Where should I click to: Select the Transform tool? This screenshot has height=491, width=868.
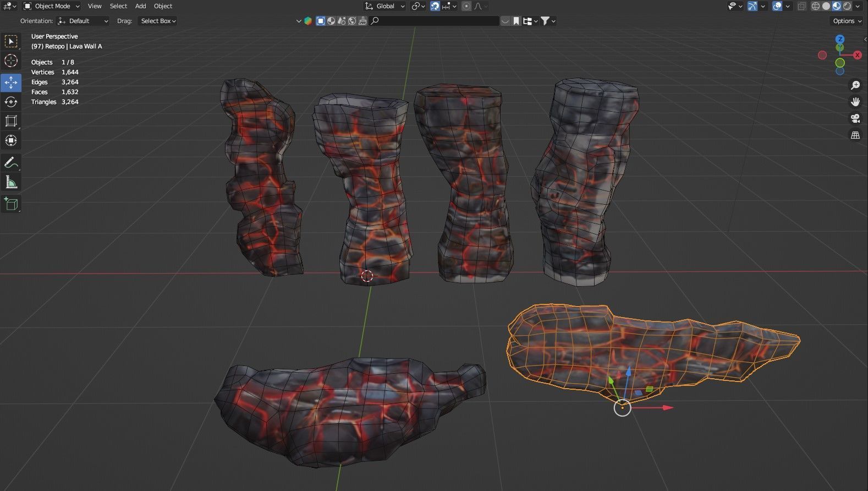pyautogui.click(x=11, y=140)
